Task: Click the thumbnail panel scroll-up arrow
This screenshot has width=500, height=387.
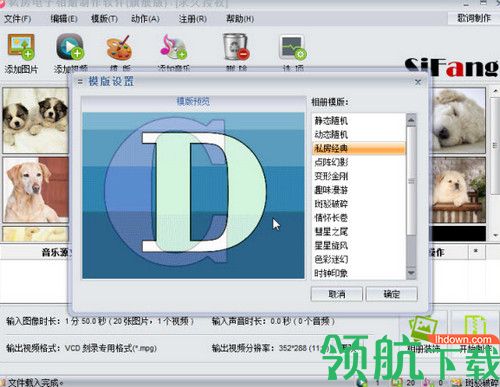Action: [495, 91]
